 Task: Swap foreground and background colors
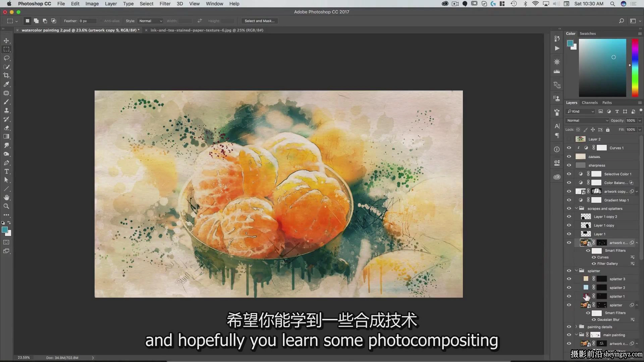(x=9, y=223)
